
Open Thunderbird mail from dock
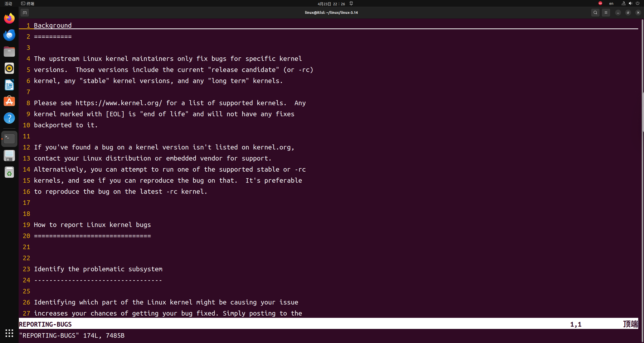tap(9, 35)
